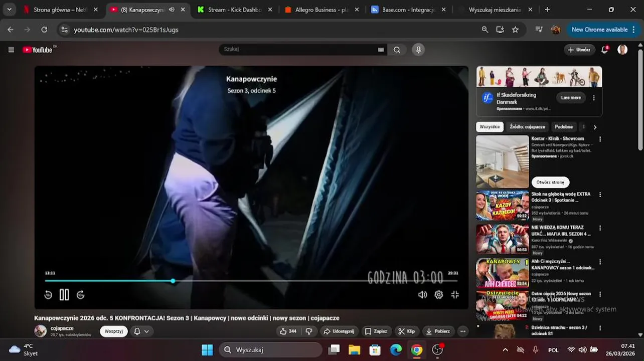
Task: Create a clip with Klip button
Action: click(x=407, y=331)
